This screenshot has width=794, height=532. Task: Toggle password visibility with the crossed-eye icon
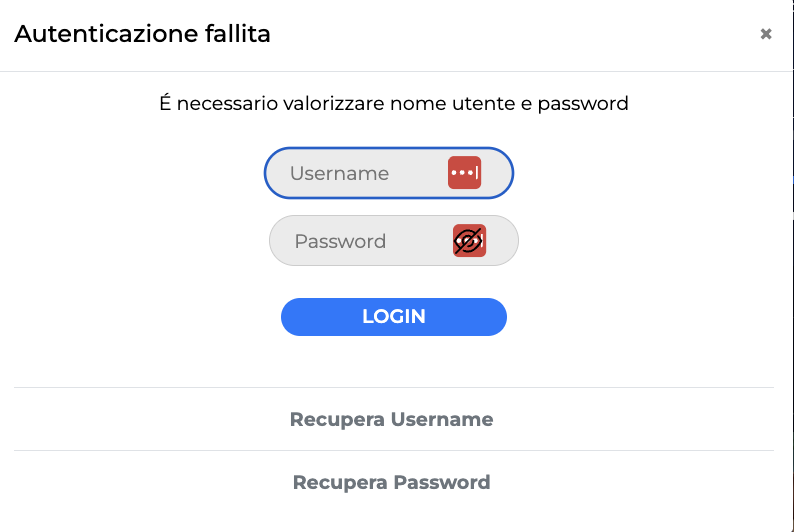[469, 241]
